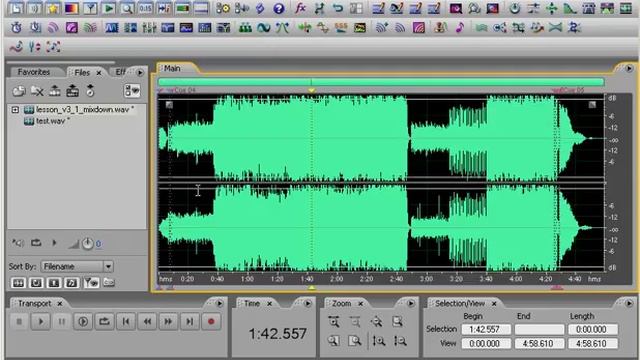Select the magnifier zoom toolbar icon
The width and height of the screenshot is (640, 360).
pos(127,8)
